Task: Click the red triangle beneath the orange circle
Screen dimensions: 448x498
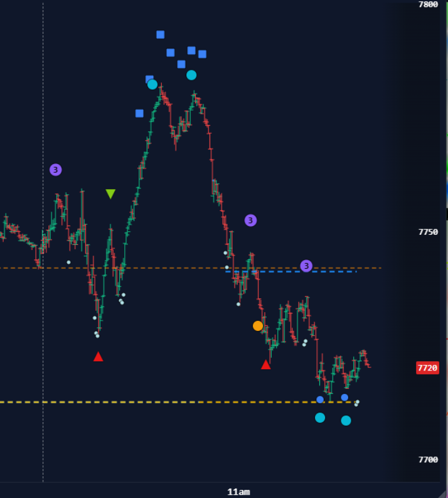Action: coord(266,365)
